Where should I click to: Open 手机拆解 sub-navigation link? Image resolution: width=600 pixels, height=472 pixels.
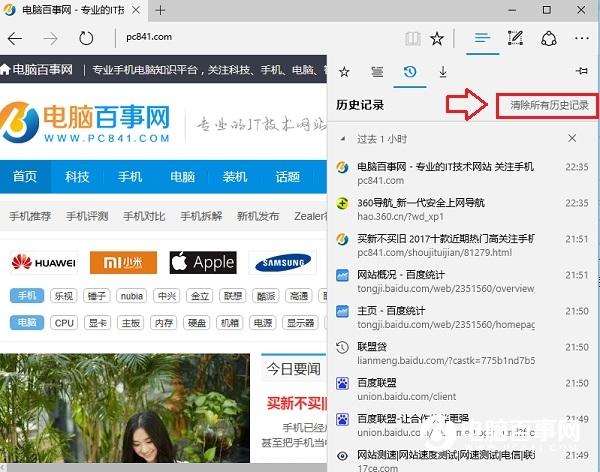point(201,216)
